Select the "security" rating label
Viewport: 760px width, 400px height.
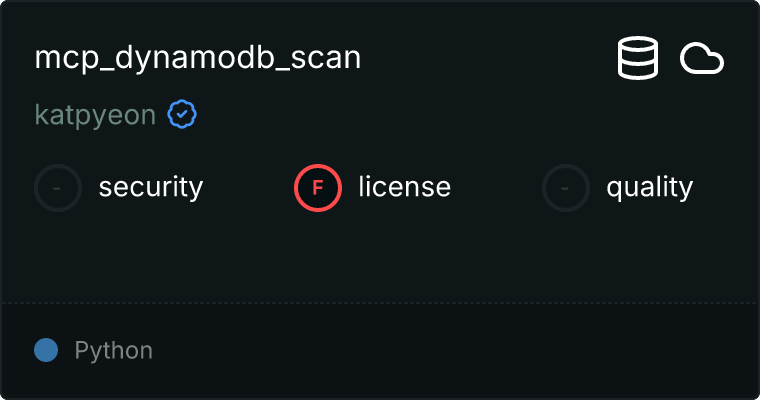tap(150, 187)
